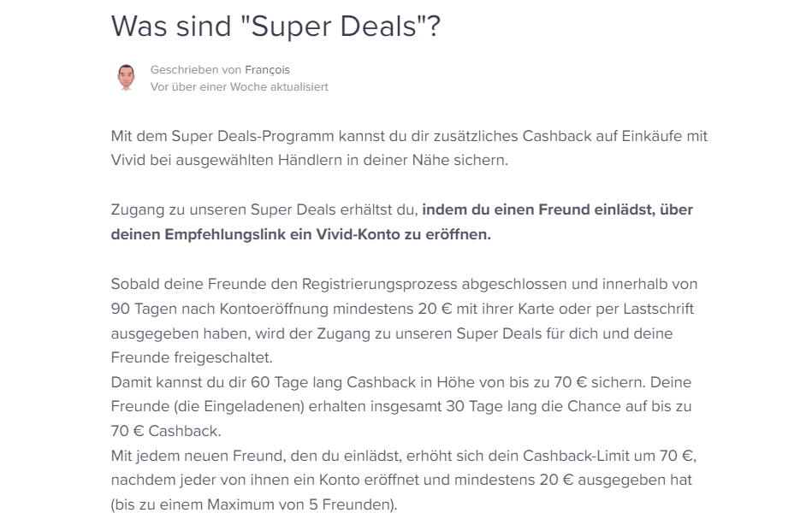The image size is (812, 513).
Task: Click the line starting 'ausgegeben haben, wird der Zugang'
Action: click(392, 333)
